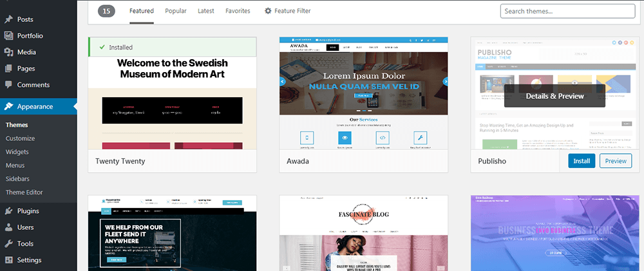Open Details & Preview overlay on Publisho

click(x=555, y=96)
